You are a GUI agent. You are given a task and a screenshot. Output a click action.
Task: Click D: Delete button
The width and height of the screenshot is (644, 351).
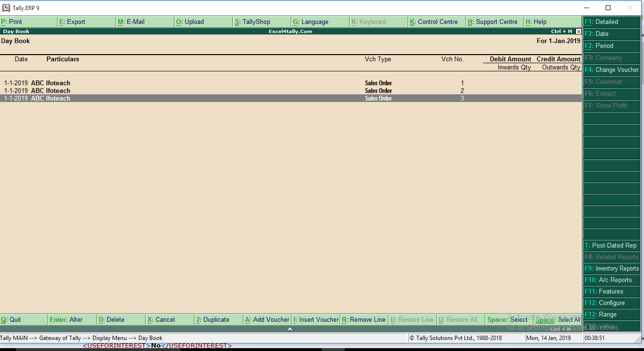[122, 320]
